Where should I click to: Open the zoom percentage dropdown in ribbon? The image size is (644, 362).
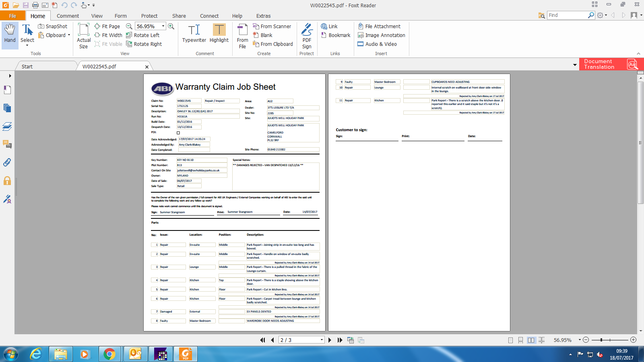point(163,26)
